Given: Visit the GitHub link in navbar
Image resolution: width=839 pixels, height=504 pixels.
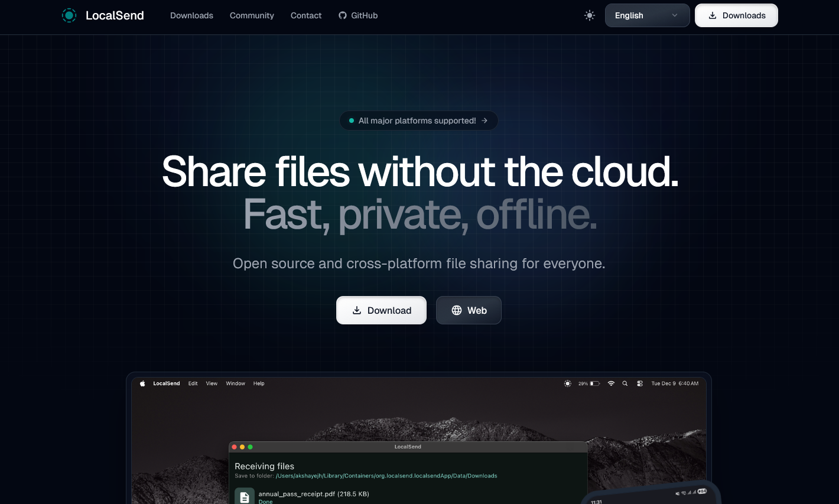Looking at the screenshot, I should point(358,15).
